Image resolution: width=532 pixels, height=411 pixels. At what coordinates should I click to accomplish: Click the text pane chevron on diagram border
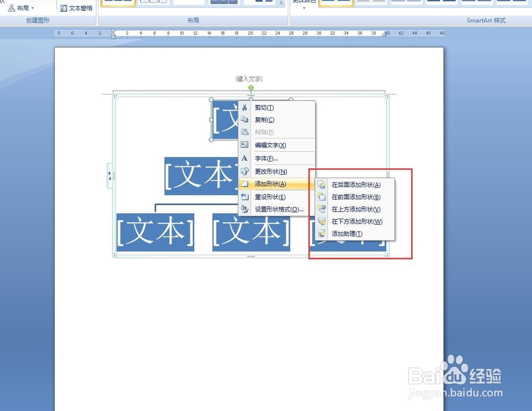tap(111, 175)
